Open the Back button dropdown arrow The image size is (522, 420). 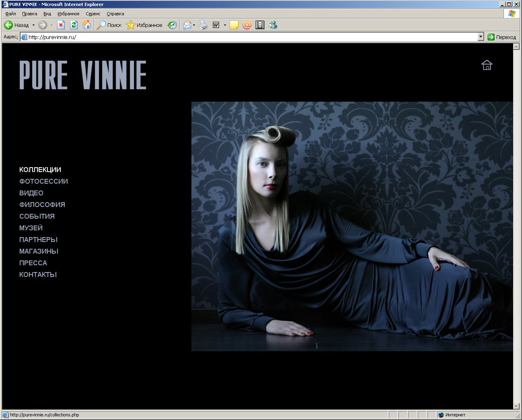(x=34, y=25)
